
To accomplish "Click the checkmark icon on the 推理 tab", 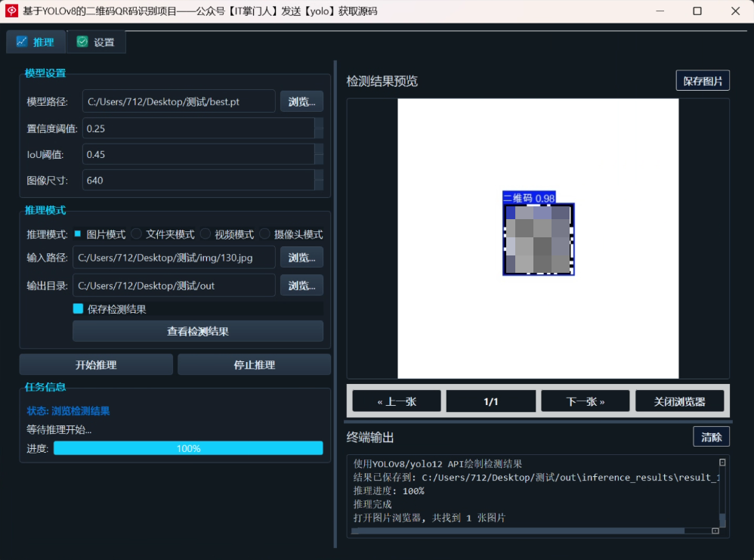I will [21, 42].
